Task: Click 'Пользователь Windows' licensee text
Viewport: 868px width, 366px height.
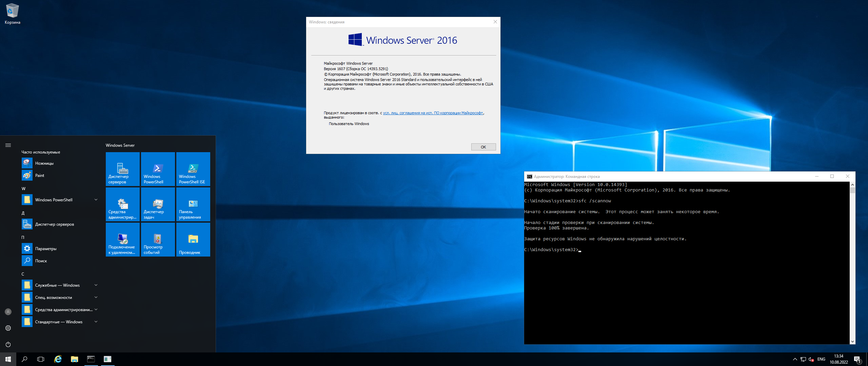Action: [x=349, y=124]
